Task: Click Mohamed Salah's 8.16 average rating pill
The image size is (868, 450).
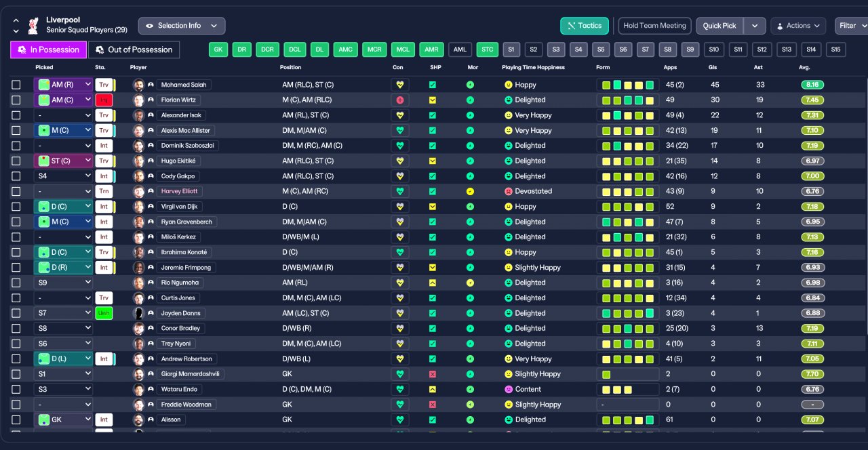Action: [812, 85]
